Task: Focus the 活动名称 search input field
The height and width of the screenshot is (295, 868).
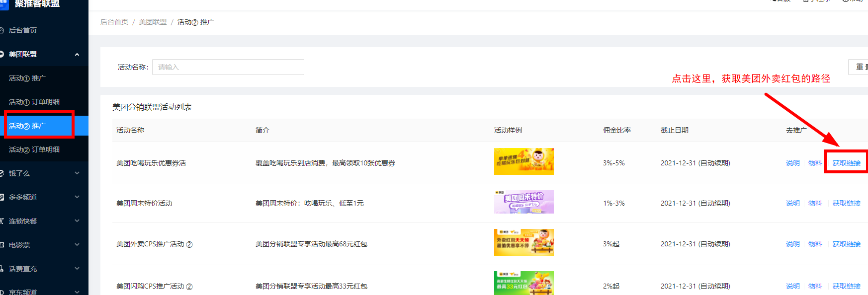Action: click(228, 67)
